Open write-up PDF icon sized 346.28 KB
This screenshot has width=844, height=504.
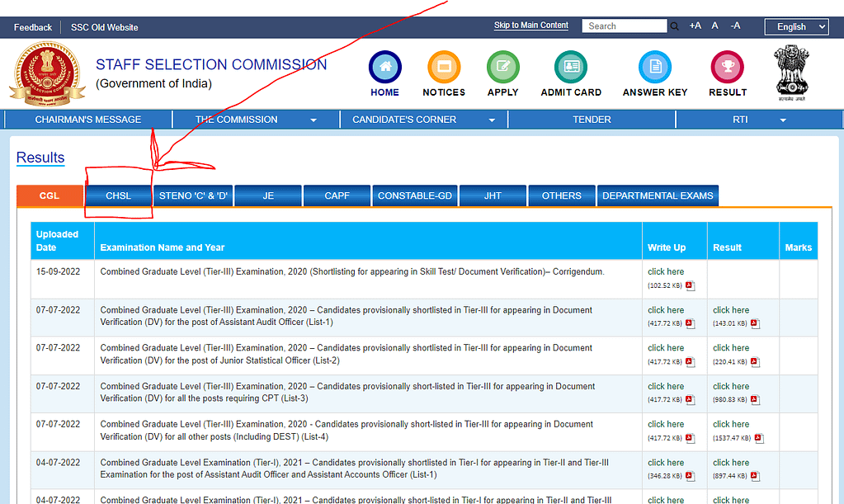[690, 476]
